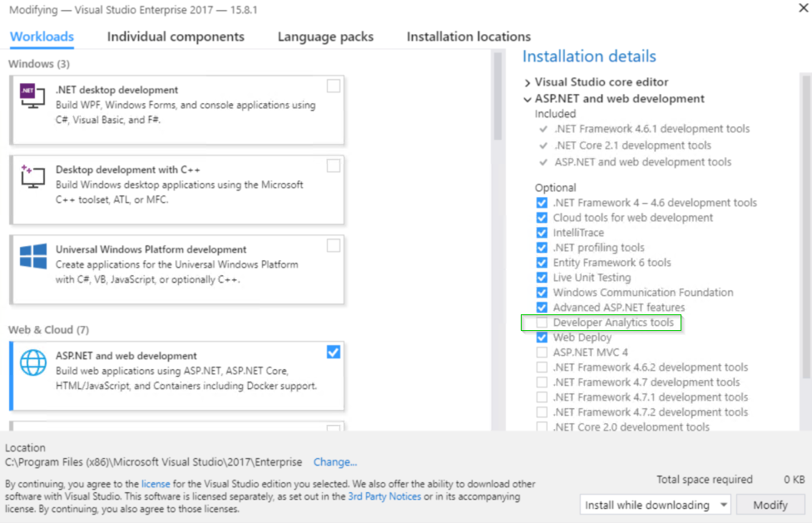812x523 pixels.
Task: Check the Universal Windows Platform development checkbox
Action: [334, 245]
